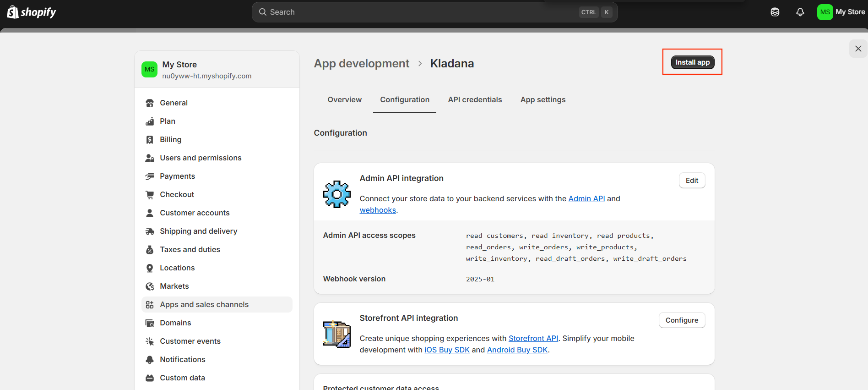Image resolution: width=868 pixels, height=390 pixels.
Task: Switch to the Overview tab
Action: coord(344,99)
